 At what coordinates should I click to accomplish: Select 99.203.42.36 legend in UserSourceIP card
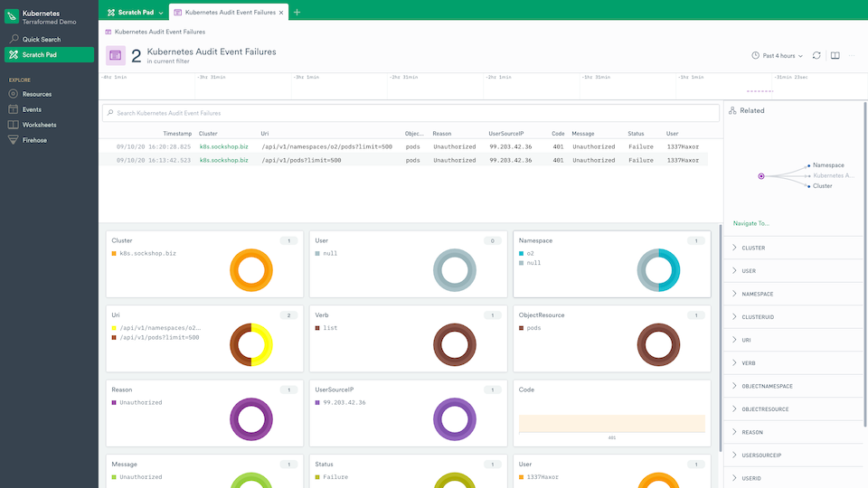[341, 403]
